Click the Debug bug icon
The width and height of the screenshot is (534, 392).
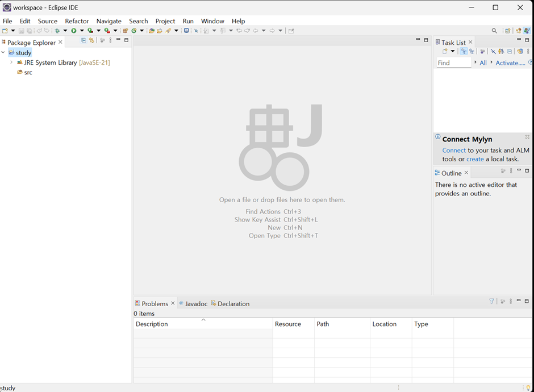click(x=57, y=31)
